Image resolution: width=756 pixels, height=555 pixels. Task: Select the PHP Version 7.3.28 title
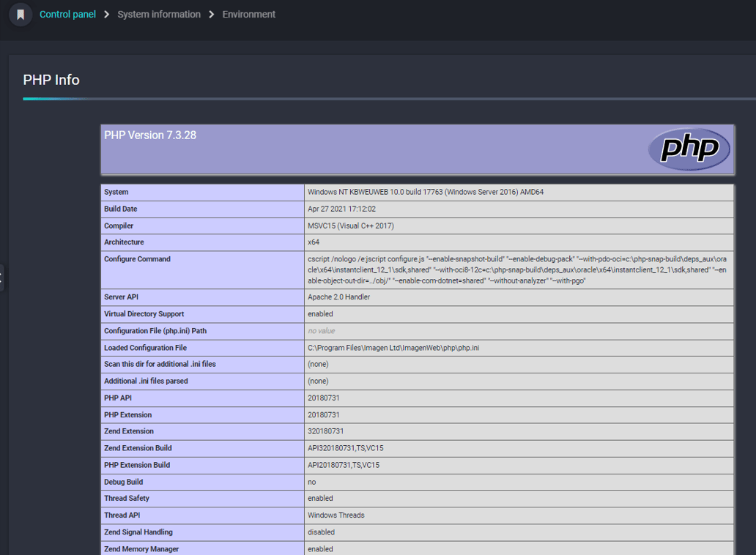(150, 135)
